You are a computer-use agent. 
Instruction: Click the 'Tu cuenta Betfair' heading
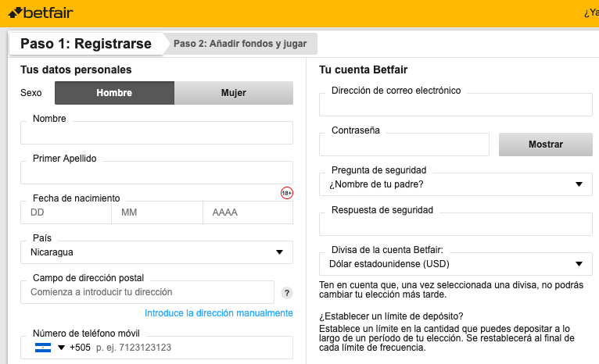click(364, 70)
